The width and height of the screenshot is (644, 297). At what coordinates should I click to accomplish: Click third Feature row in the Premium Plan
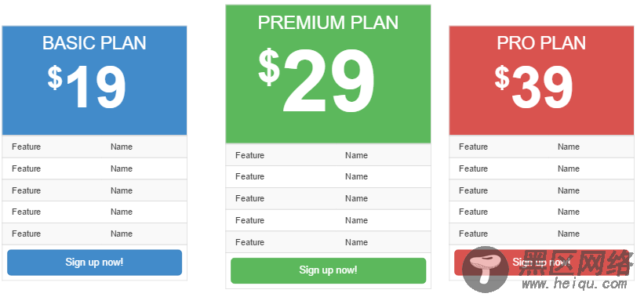click(x=328, y=198)
